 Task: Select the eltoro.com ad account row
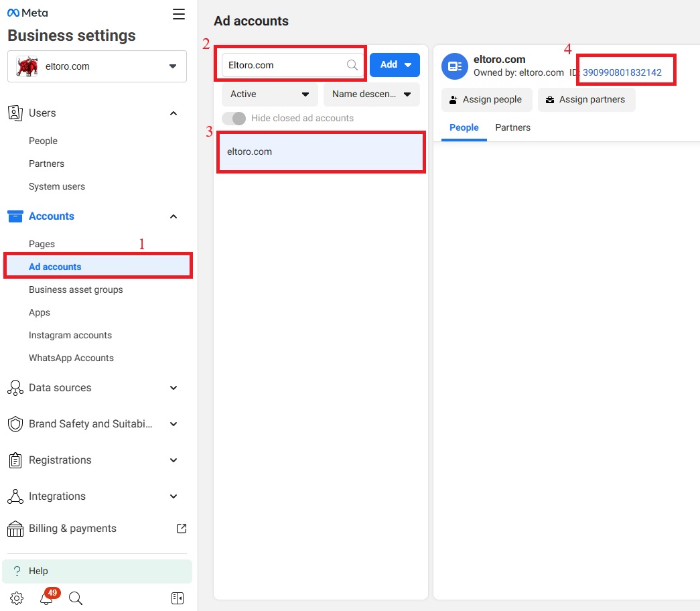point(321,152)
